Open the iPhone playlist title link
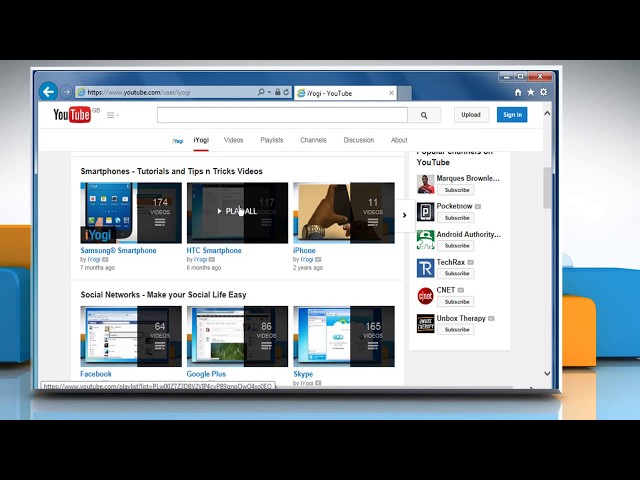The width and height of the screenshot is (640, 480). 304,251
